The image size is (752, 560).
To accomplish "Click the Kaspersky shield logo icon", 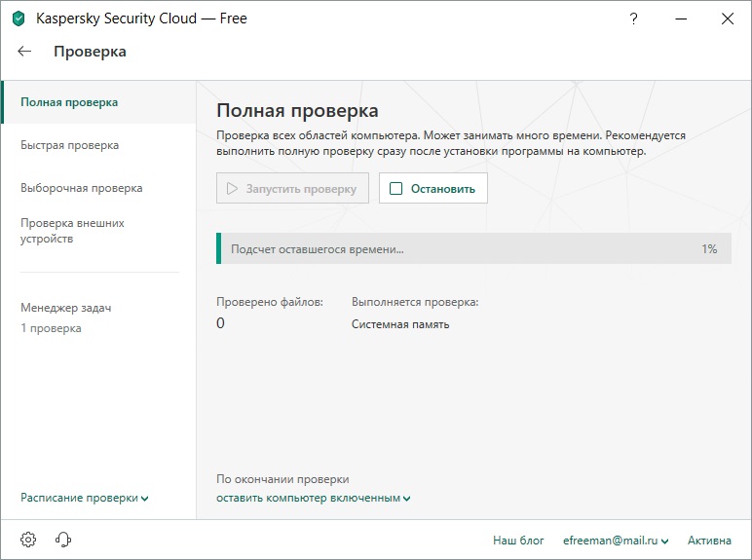I will pyautogui.click(x=19, y=19).
